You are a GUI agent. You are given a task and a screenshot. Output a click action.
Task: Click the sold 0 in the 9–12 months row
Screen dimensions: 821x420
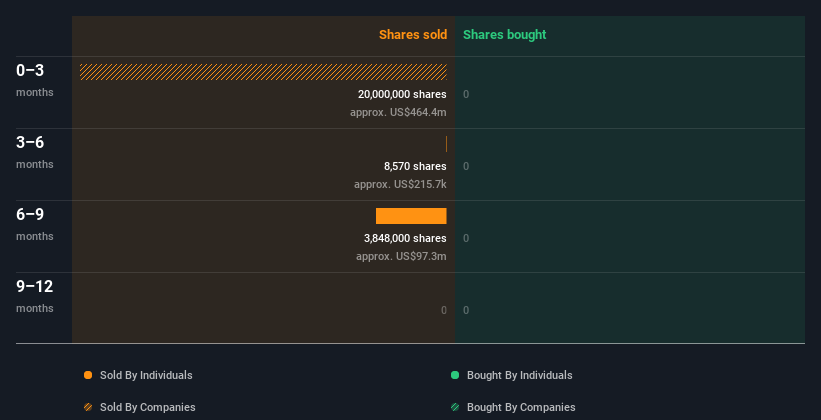[x=443, y=311]
